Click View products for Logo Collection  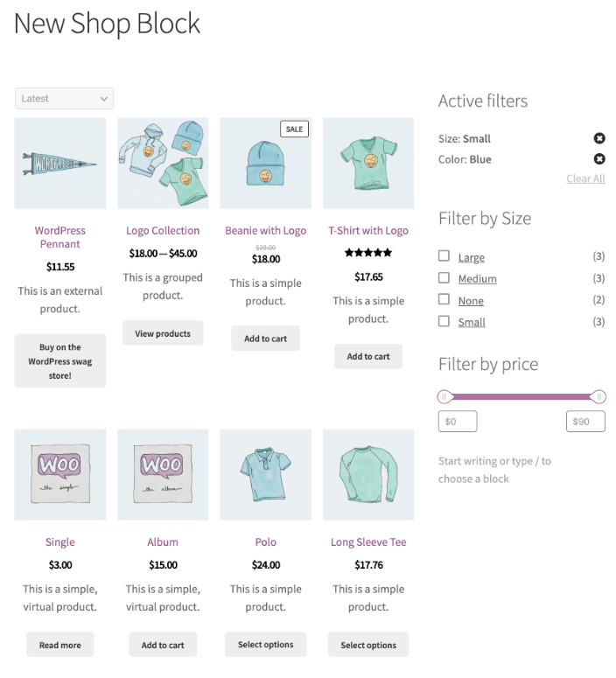point(163,333)
